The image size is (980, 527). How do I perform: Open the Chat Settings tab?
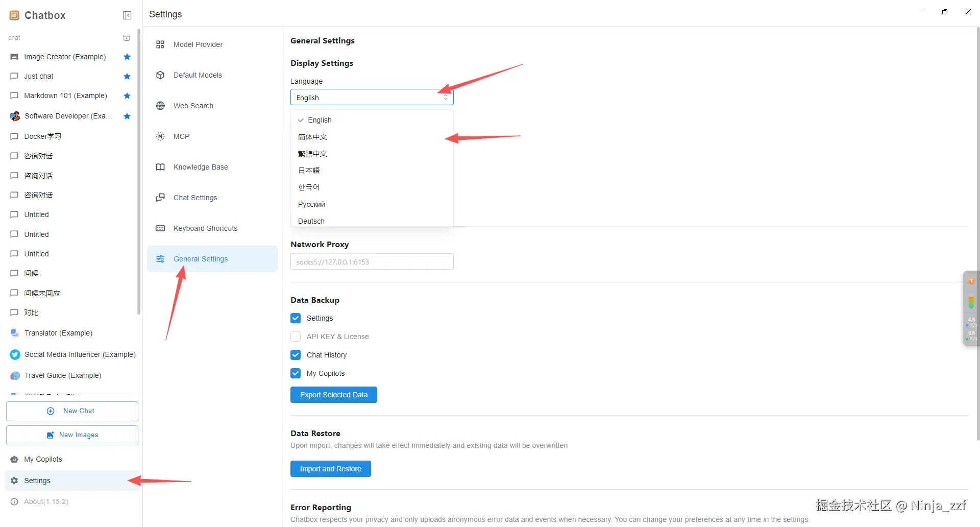pos(195,198)
